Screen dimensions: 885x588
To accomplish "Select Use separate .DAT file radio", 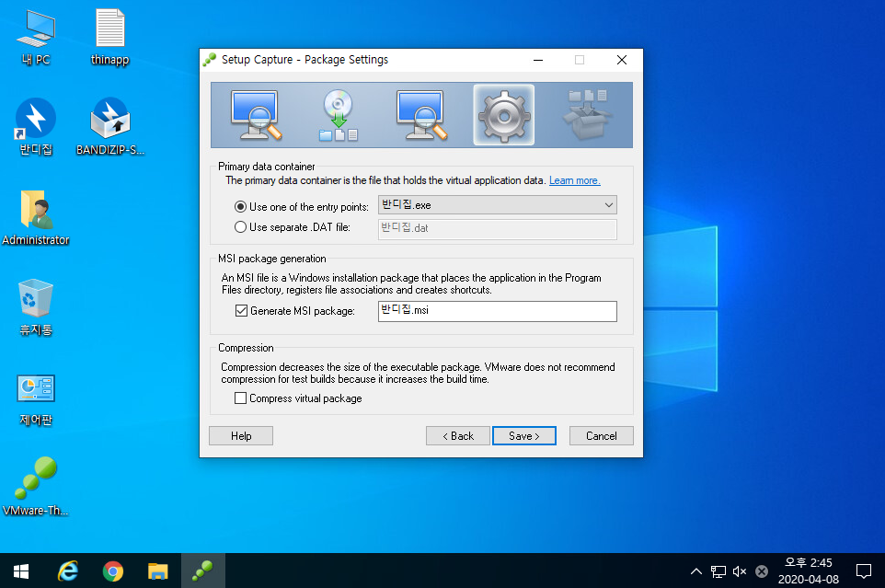I will click(240, 227).
